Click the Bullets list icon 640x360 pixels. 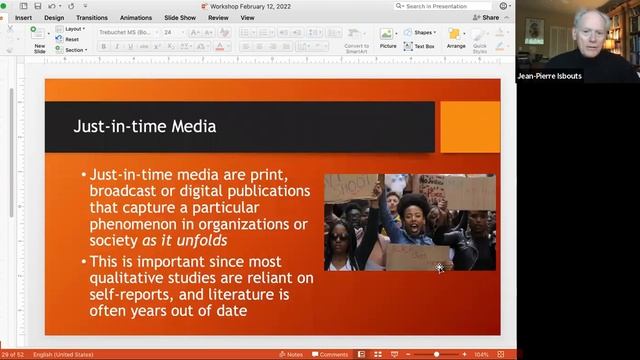(244, 33)
